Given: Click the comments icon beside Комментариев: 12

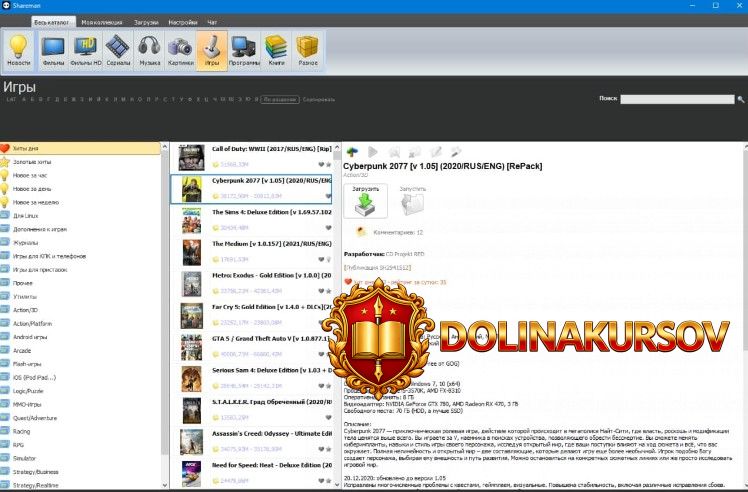Looking at the screenshot, I should click(361, 232).
